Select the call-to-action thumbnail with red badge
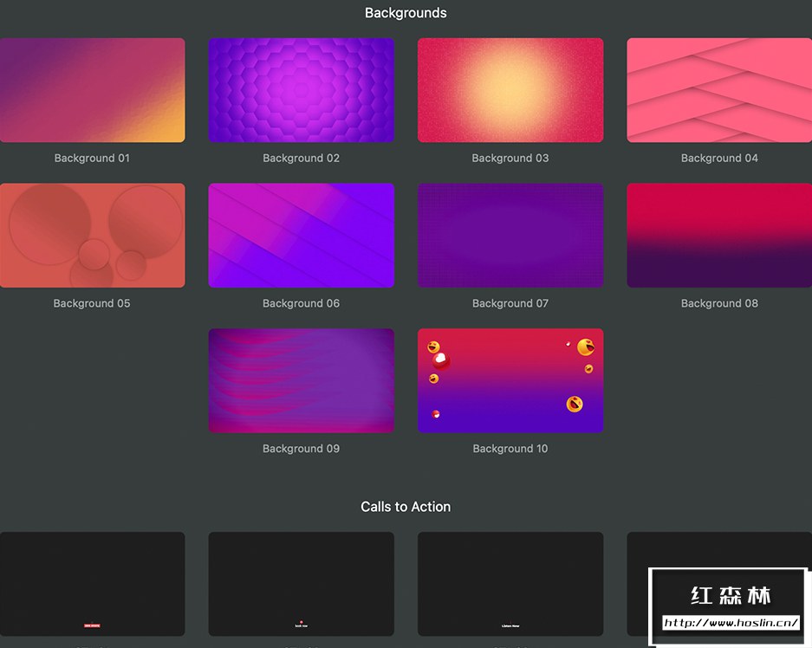 coord(92,584)
